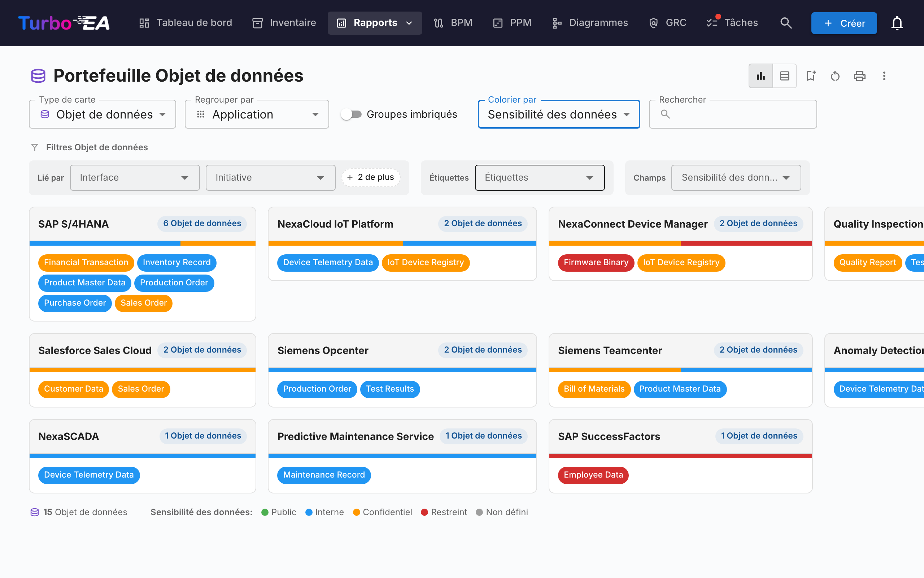The image size is (924, 578).
Task: Open the Champs Sensibilité dropdown
Action: pos(736,177)
